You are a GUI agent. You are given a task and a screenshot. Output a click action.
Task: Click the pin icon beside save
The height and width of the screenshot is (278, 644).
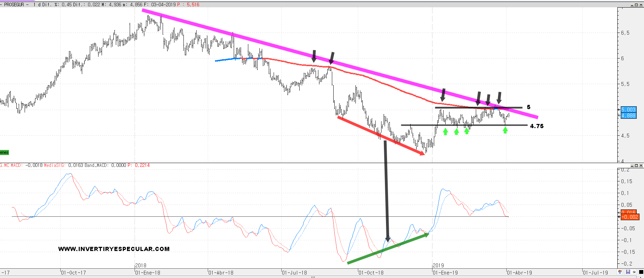634,272
